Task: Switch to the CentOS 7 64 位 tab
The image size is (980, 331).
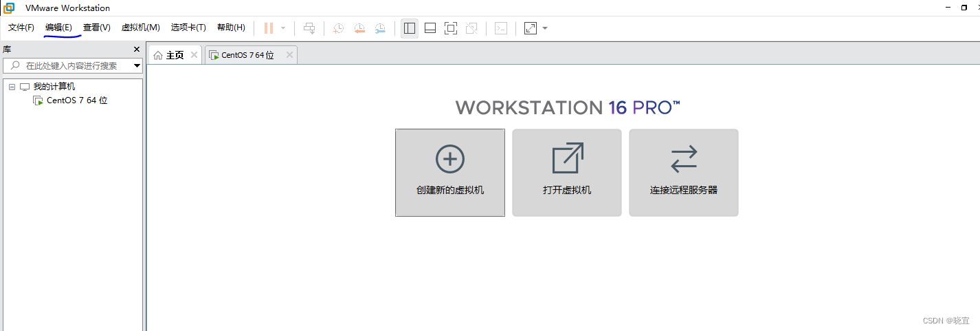Action: pos(251,55)
